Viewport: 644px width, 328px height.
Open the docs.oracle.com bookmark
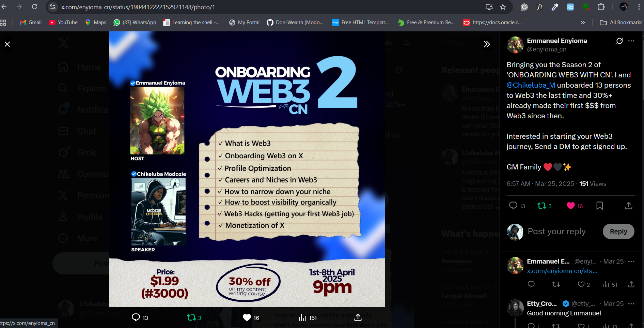492,23
